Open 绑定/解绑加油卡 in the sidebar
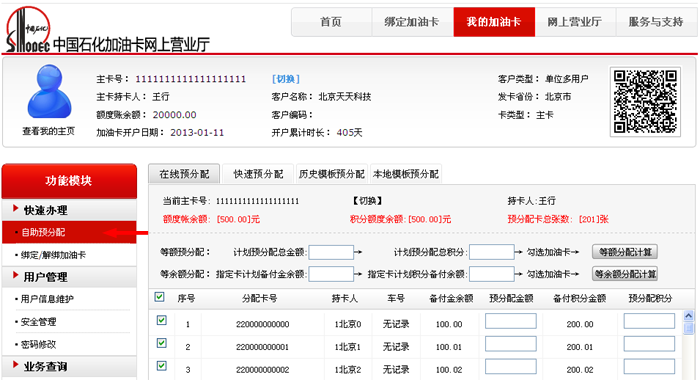This screenshot has width=700, height=380. (53, 255)
